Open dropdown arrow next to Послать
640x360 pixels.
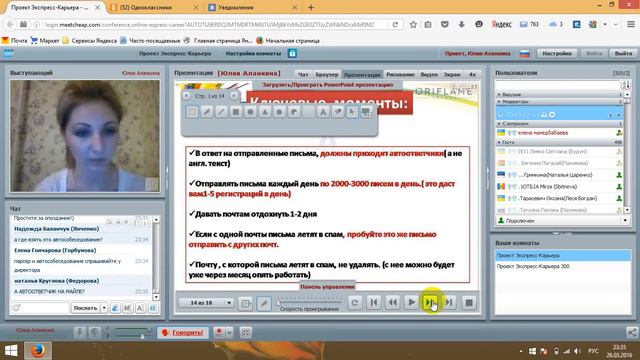[104, 308]
